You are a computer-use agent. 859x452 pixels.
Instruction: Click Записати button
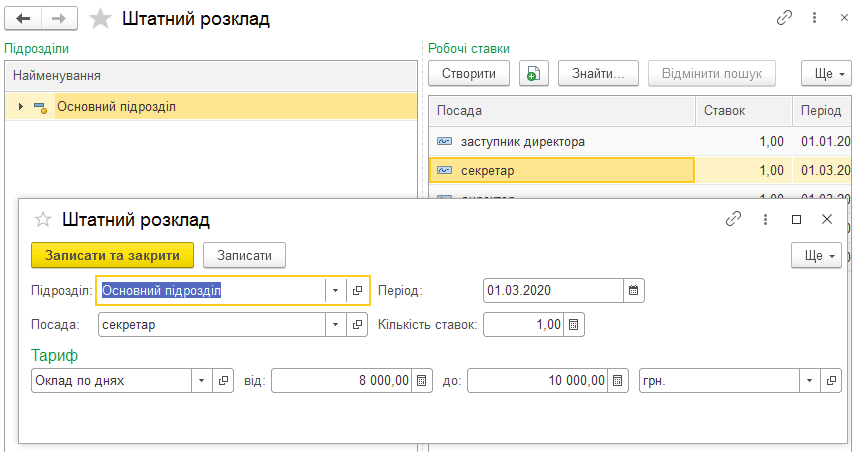point(244,255)
